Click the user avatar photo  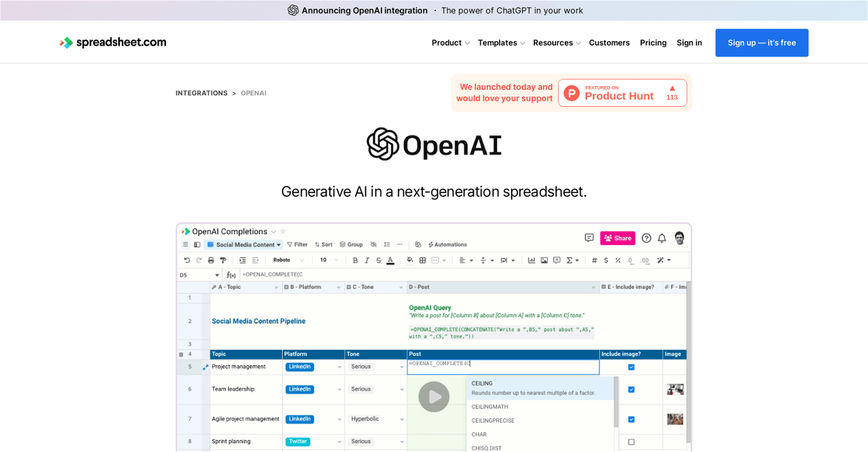click(679, 238)
